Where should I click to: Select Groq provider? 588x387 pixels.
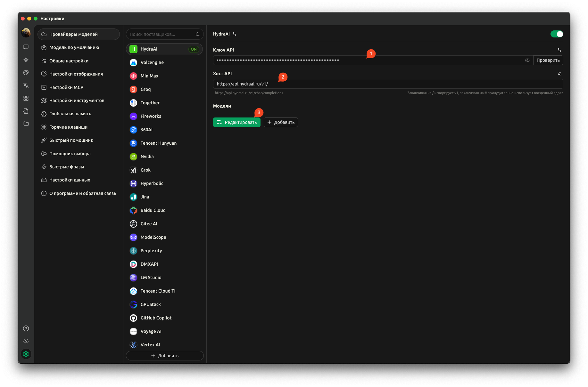tap(164, 89)
